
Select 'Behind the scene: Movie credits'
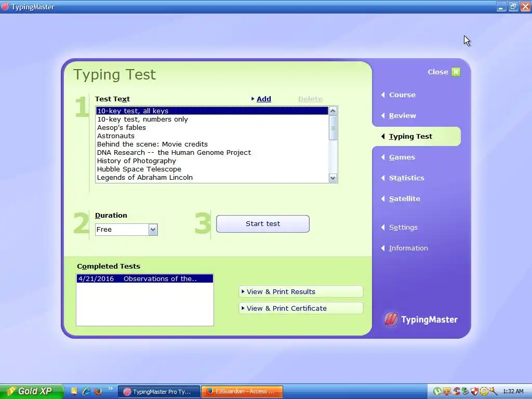(212, 144)
